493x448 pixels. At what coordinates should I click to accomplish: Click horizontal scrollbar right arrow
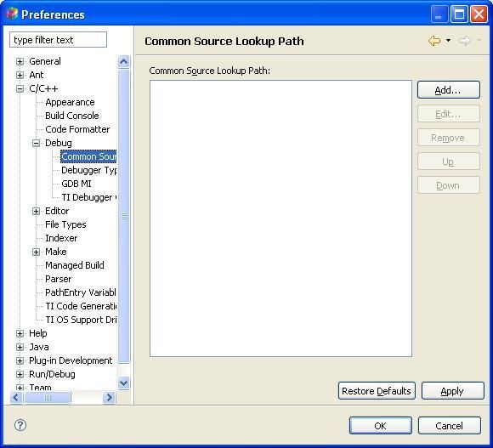(109, 397)
